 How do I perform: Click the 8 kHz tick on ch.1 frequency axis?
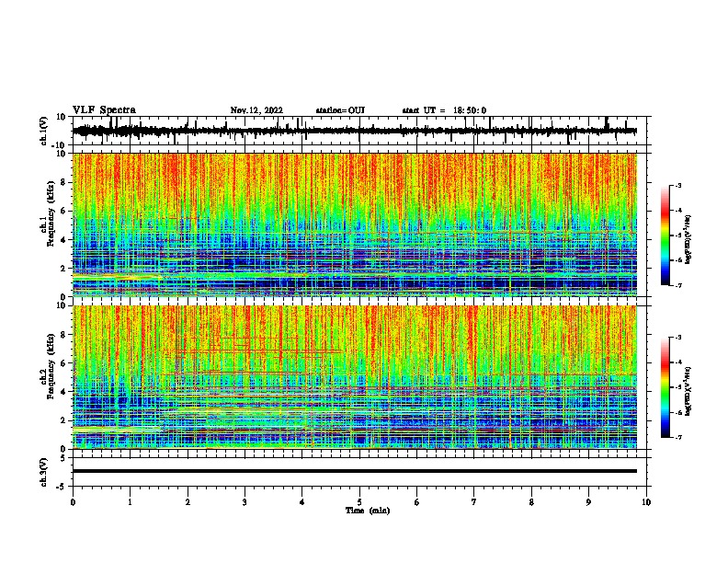[64, 182]
